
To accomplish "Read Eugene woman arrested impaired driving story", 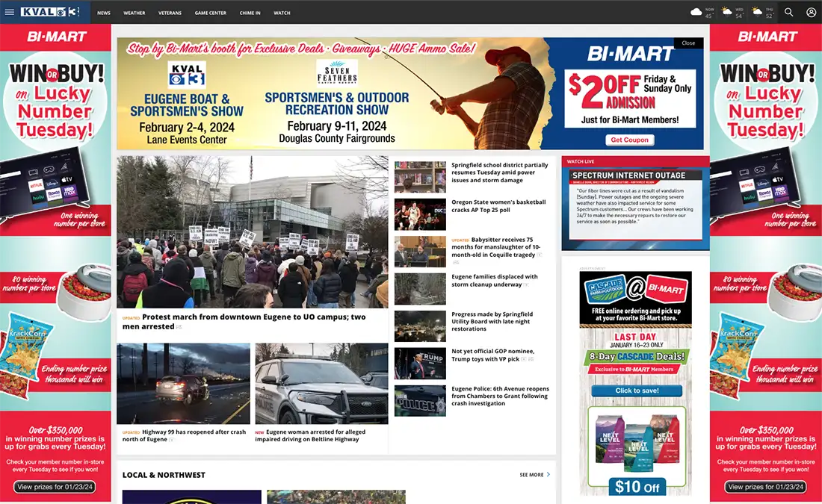I will 310,435.
